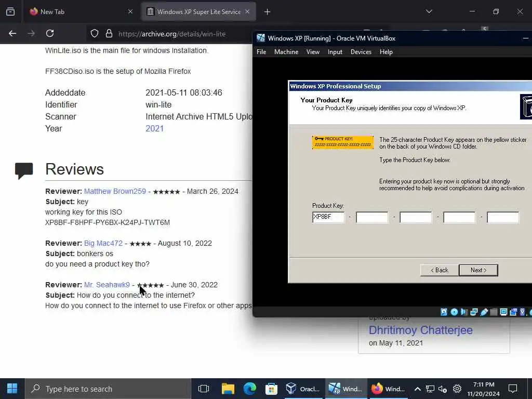Open the notification center icon
532x399 pixels.
(513, 389)
